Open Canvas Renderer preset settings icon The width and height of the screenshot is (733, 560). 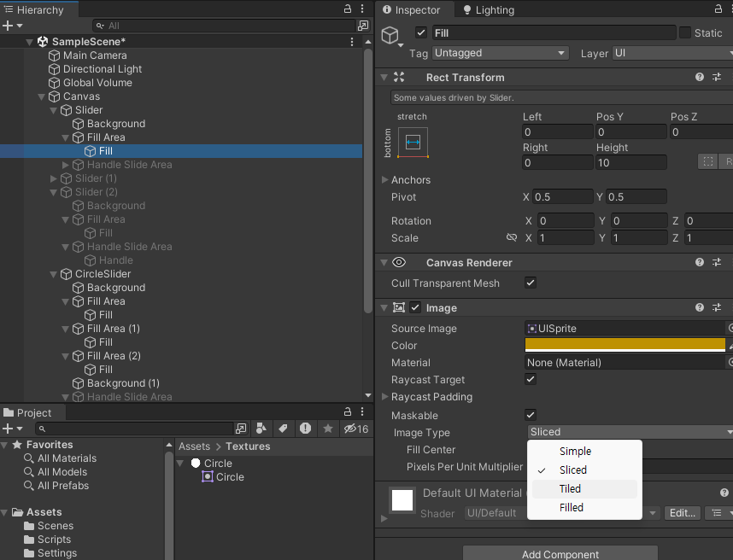[x=717, y=262]
